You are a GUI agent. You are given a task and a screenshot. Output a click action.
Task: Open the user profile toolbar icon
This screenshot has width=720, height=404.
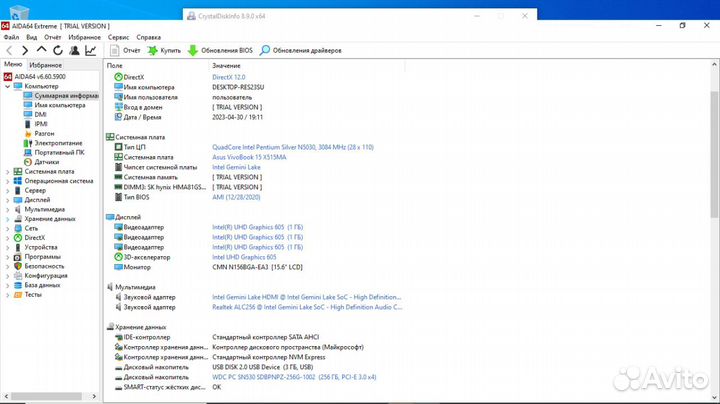pos(74,50)
